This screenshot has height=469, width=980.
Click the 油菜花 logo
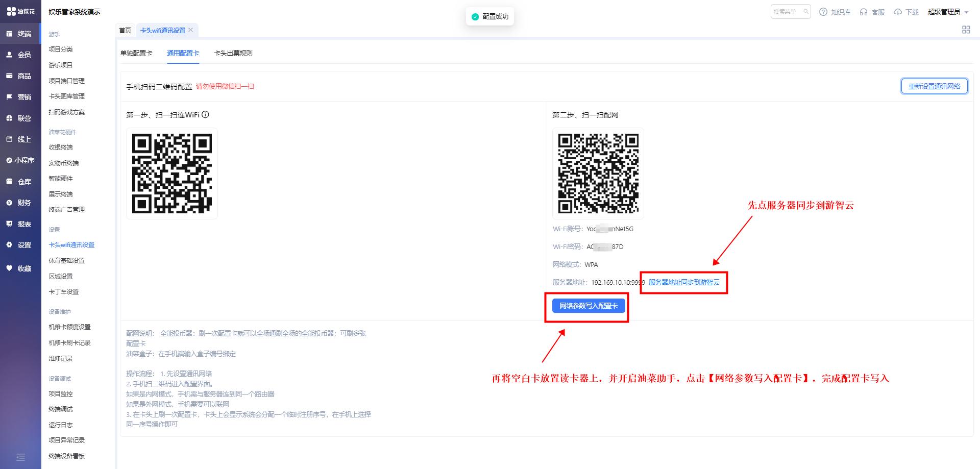coord(20,11)
